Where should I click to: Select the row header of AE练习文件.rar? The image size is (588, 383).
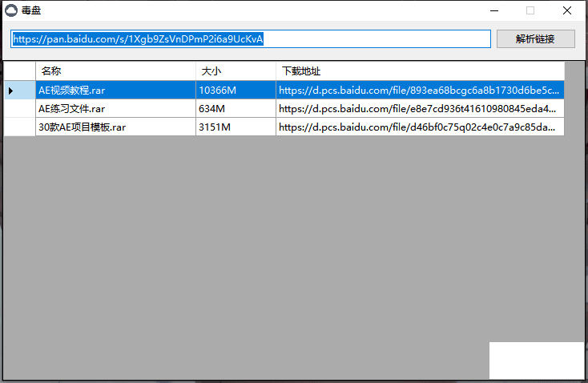(x=19, y=108)
